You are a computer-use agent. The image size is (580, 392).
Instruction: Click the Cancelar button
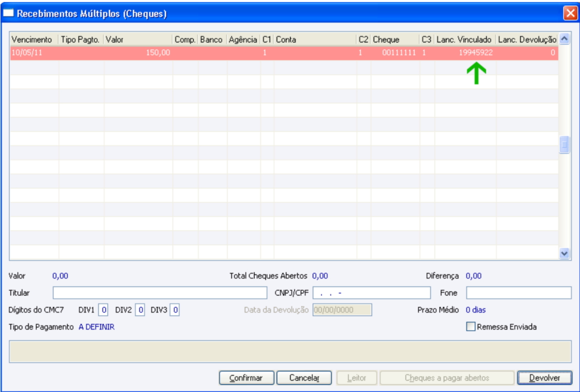304,378
